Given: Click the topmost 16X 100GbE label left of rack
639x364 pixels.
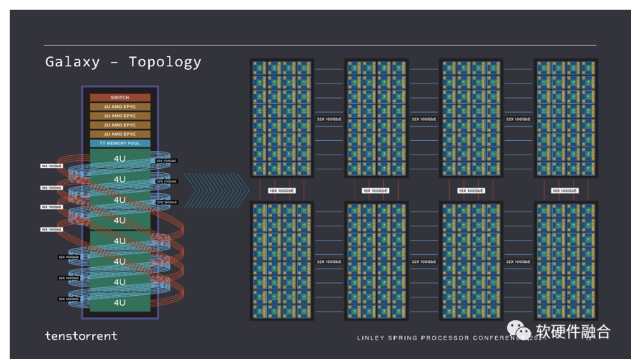Looking at the screenshot, I should [x=51, y=166].
